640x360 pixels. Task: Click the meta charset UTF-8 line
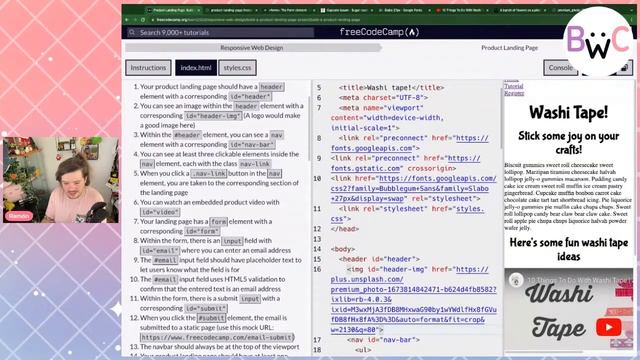pyautogui.click(x=383, y=98)
